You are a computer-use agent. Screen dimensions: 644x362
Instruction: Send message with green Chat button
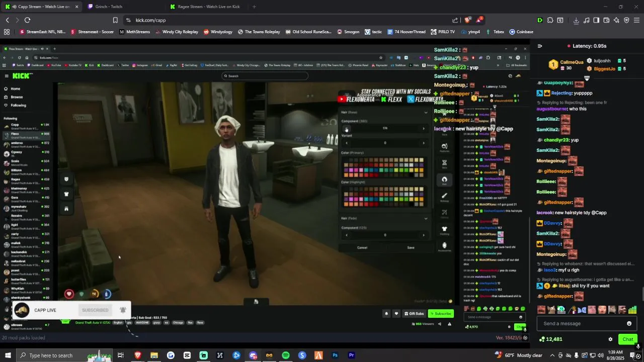tap(628, 339)
